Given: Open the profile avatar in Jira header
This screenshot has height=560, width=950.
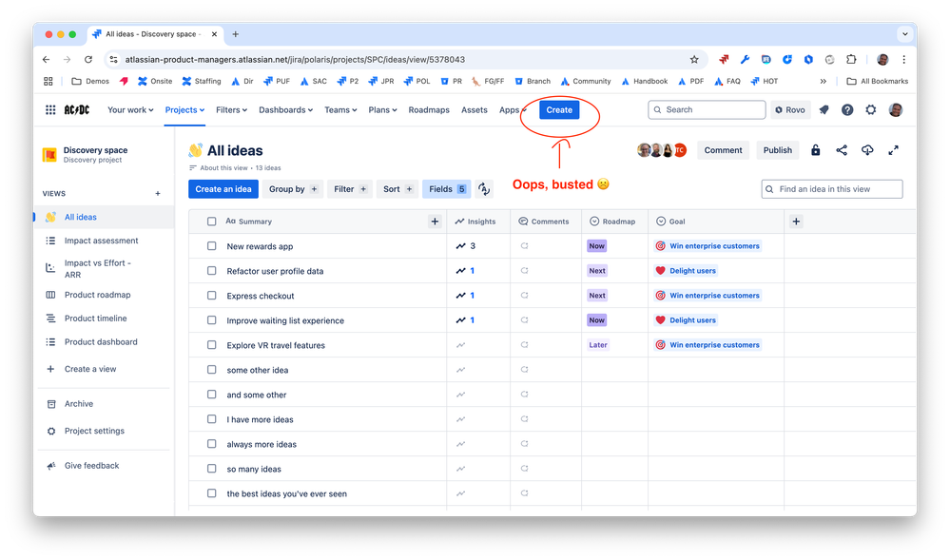Looking at the screenshot, I should [896, 109].
